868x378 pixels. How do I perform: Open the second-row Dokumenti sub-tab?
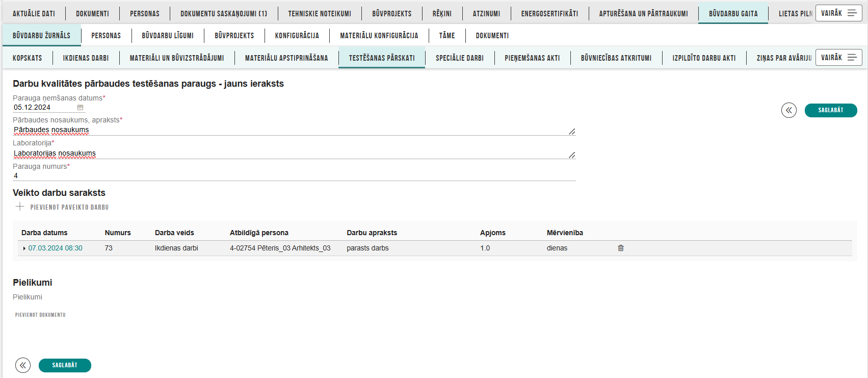click(x=492, y=36)
